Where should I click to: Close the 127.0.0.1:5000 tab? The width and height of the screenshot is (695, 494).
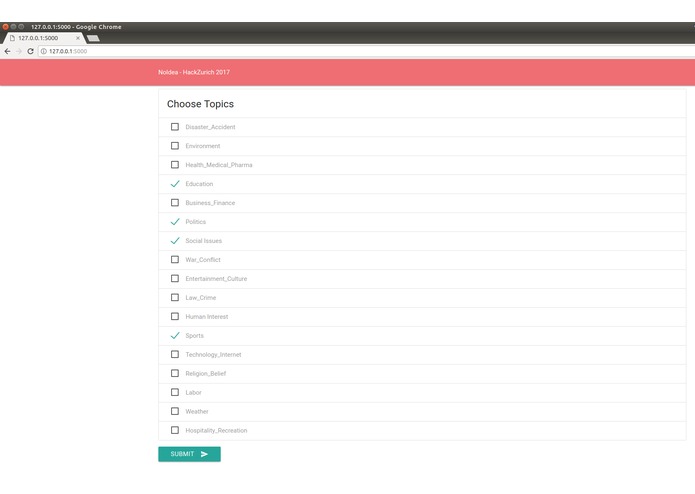click(x=78, y=38)
